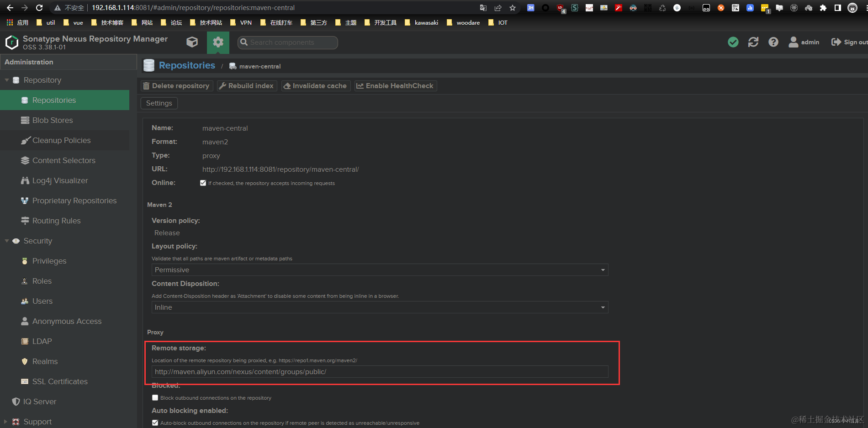868x428 pixels.
Task: Click the browser forward arrow
Action: pos(25,8)
